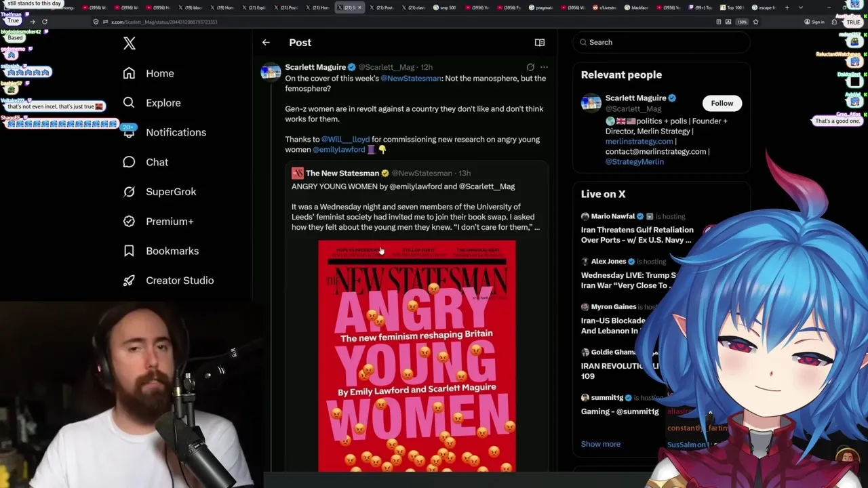This screenshot has width=868, height=488.
Task: Open the three-dot more menu on post
Action: pos(544,67)
